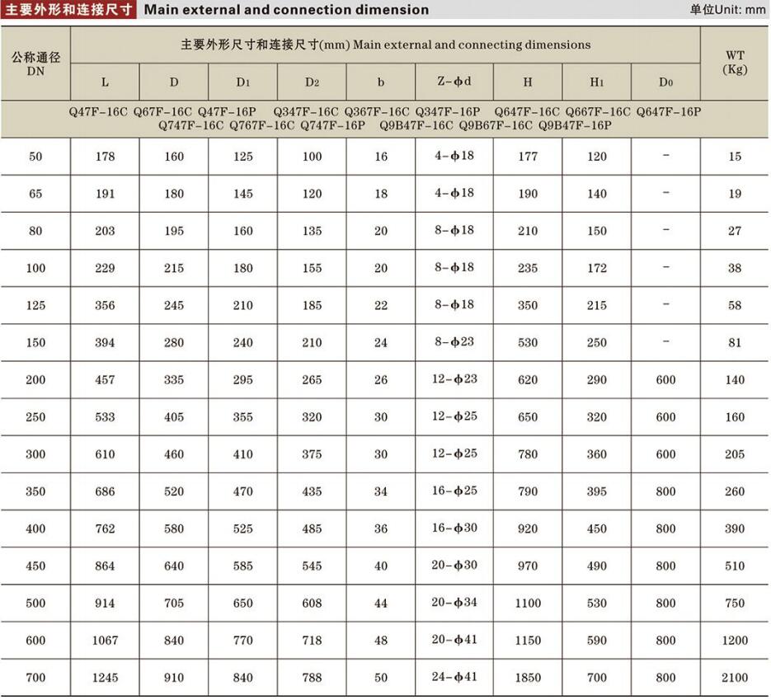The height and width of the screenshot is (700, 771).
Task: Select the H1 column header
Action: tap(596, 82)
